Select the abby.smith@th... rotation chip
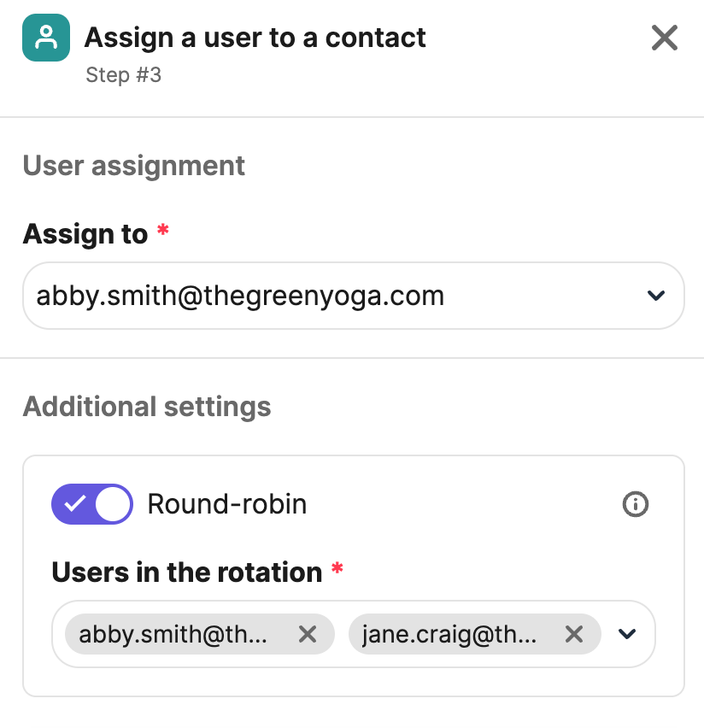This screenshot has width=704, height=728. coord(200,634)
